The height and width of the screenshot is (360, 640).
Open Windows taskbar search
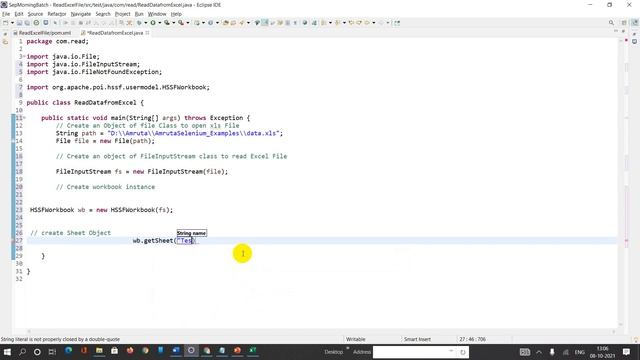(x=22, y=351)
